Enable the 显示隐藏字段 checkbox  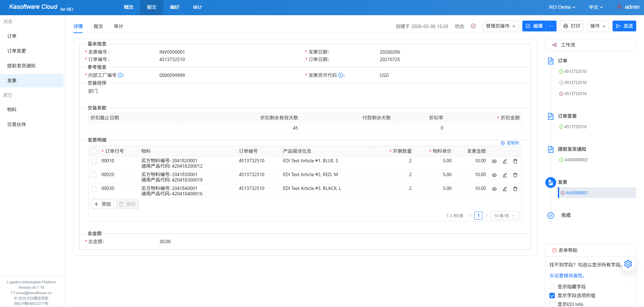[552, 287]
